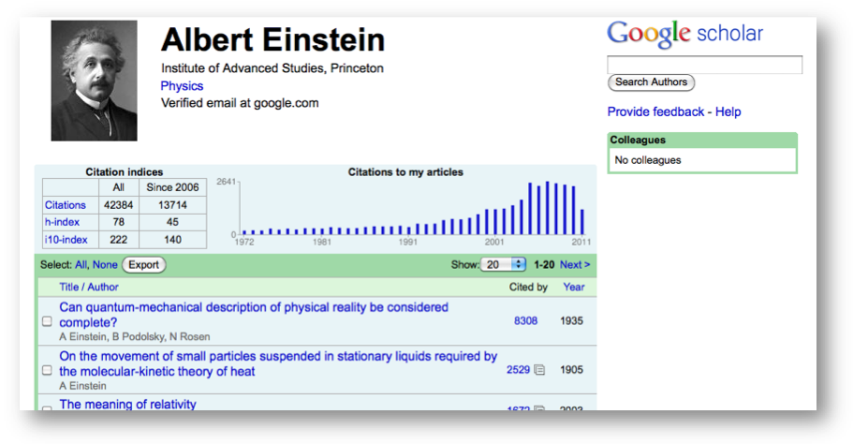Screen dimensions: 868x444
Task: Go to the Next page of articles
Action: [x=575, y=265]
